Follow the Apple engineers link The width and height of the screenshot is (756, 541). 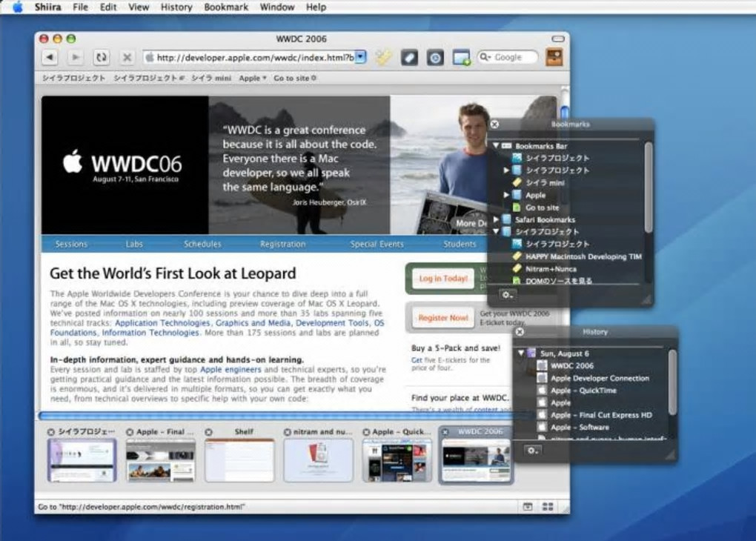click(231, 369)
